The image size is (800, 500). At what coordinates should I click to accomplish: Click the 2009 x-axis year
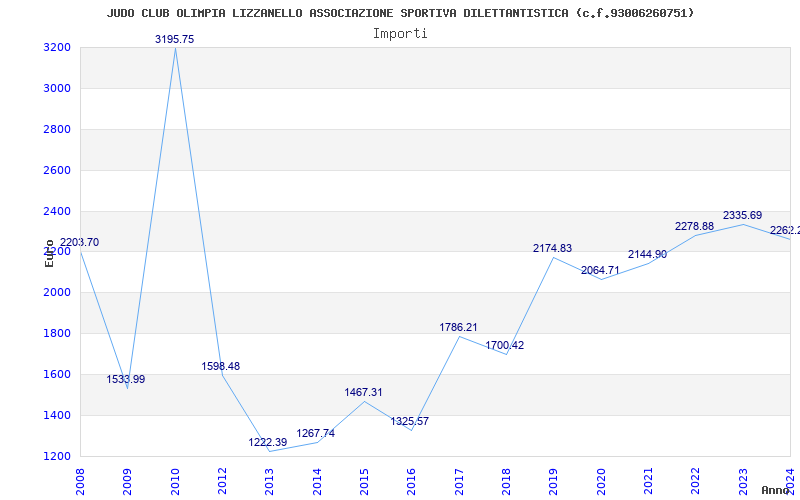coord(128,482)
